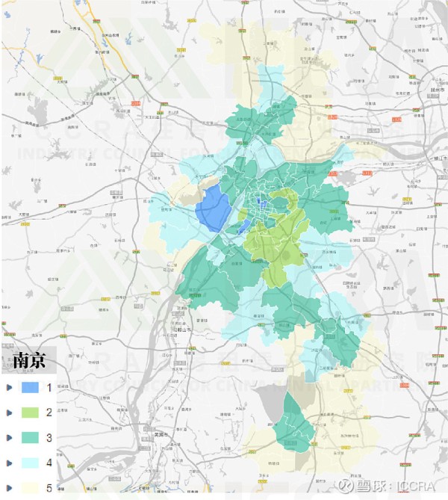448x500 pixels.
Task: Click the number 1 legend label
Action: coord(49,387)
